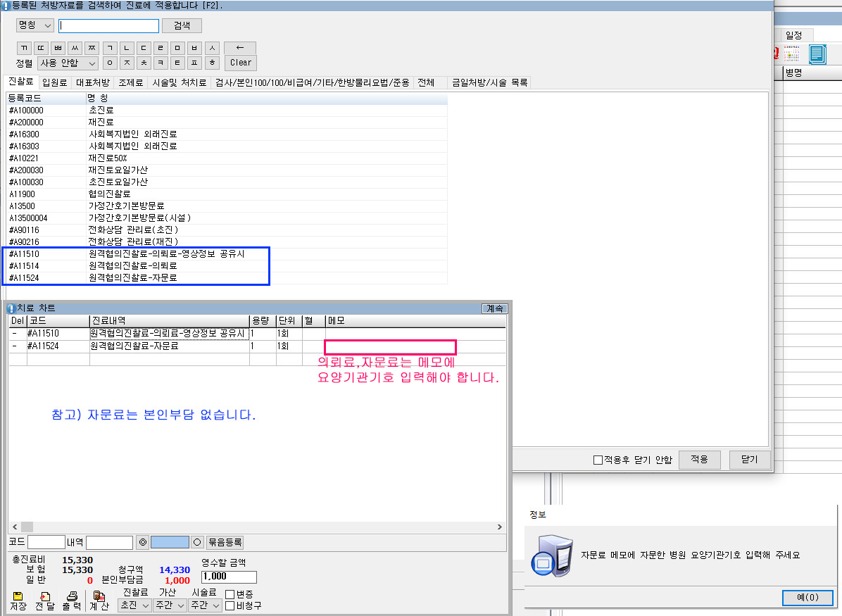The width and height of the screenshot is (842, 616).
Task: Click the light blue color box
Action: (x=170, y=542)
